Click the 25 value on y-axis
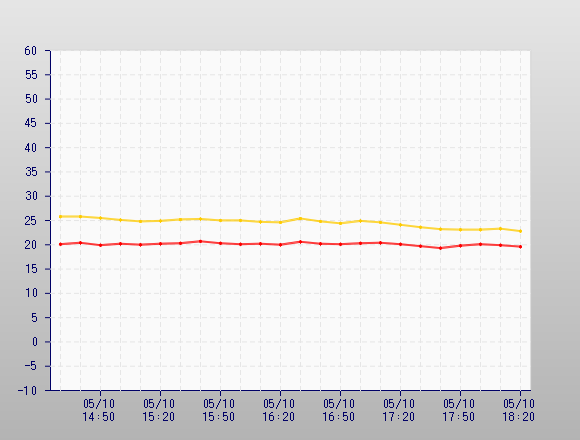Screen dimensions: 580x440 (31, 221)
